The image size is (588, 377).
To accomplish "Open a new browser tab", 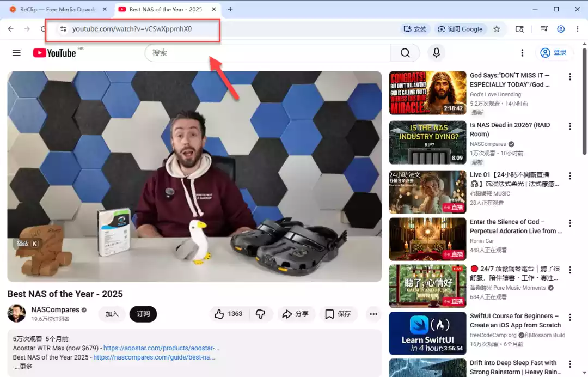I will pyautogui.click(x=230, y=9).
